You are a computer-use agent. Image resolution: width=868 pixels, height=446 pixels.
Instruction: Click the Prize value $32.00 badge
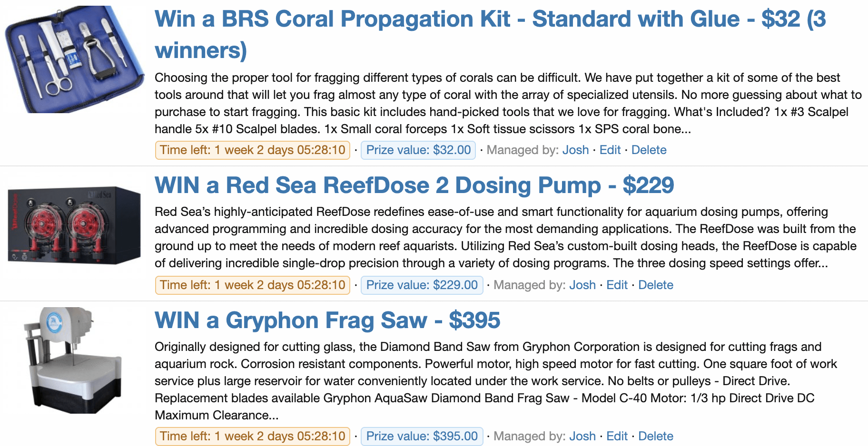point(418,150)
